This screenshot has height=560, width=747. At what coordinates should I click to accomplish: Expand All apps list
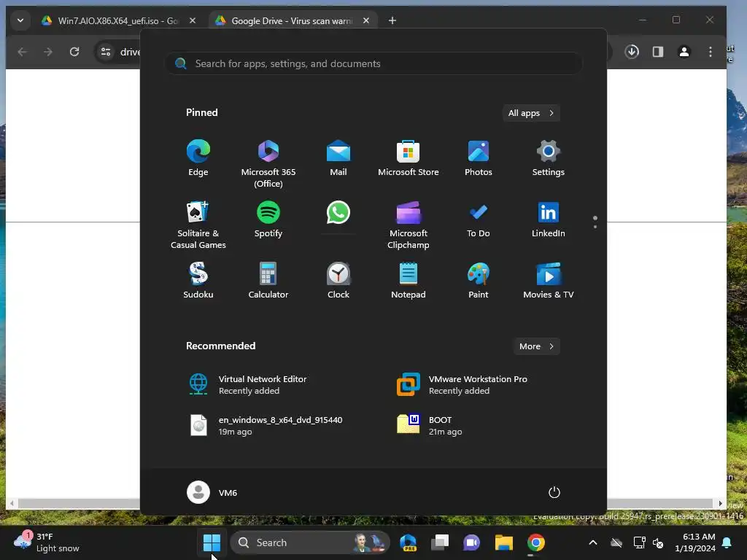coord(531,113)
